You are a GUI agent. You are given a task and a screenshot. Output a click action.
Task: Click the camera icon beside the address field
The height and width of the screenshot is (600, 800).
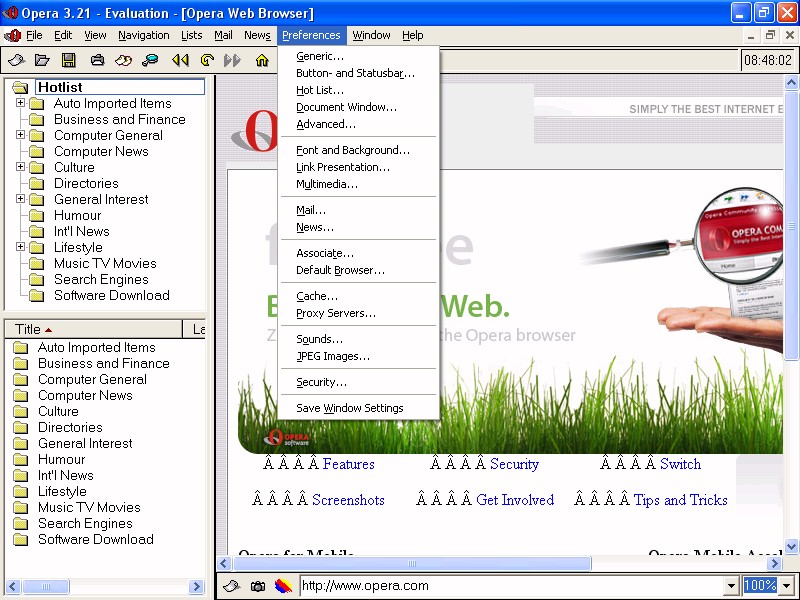click(x=258, y=586)
